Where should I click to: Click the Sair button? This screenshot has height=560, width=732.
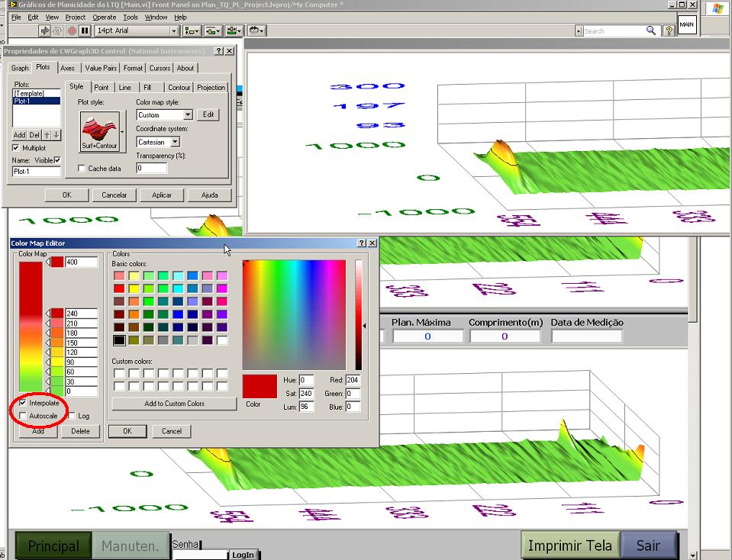click(x=648, y=545)
